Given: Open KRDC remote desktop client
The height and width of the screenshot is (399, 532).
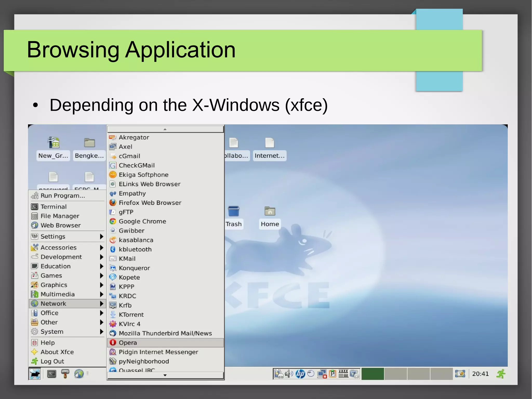Looking at the screenshot, I should pyautogui.click(x=165, y=296).
